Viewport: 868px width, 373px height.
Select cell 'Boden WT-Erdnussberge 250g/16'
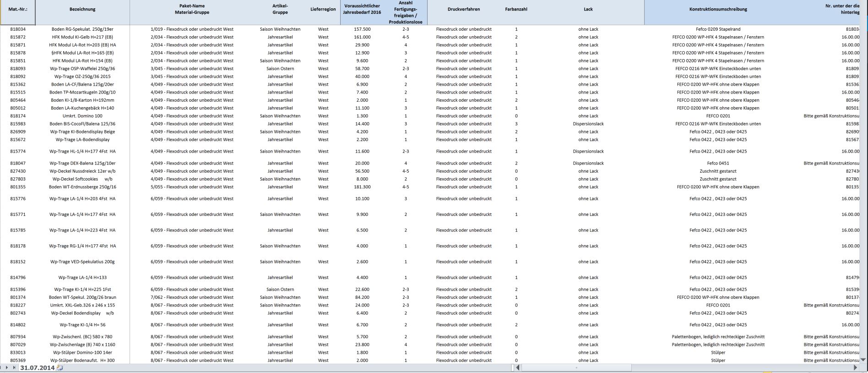(x=82, y=187)
